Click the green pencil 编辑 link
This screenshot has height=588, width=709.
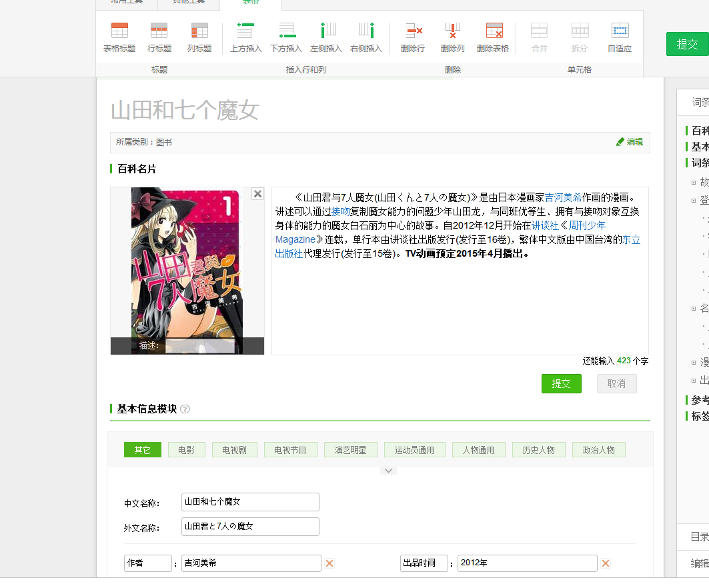[x=630, y=142]
